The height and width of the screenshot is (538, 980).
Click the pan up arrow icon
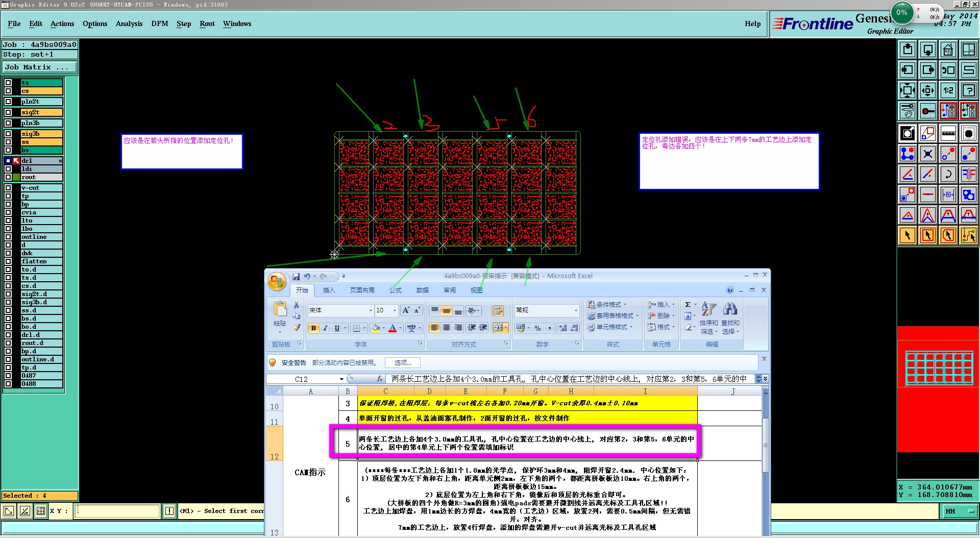(x=908, y=50)
